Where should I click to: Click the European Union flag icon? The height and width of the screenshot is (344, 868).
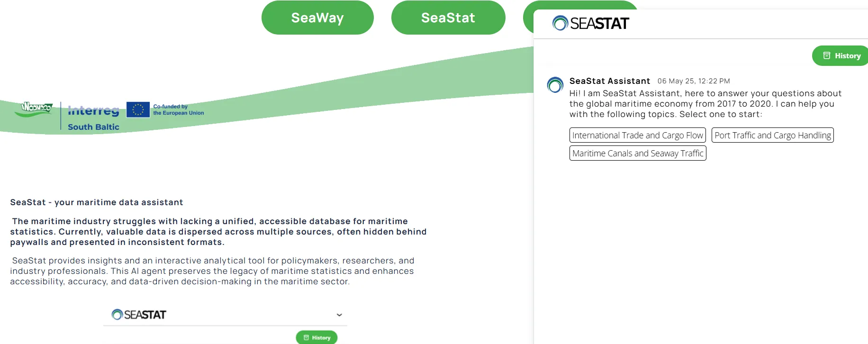tap(138, 109)
